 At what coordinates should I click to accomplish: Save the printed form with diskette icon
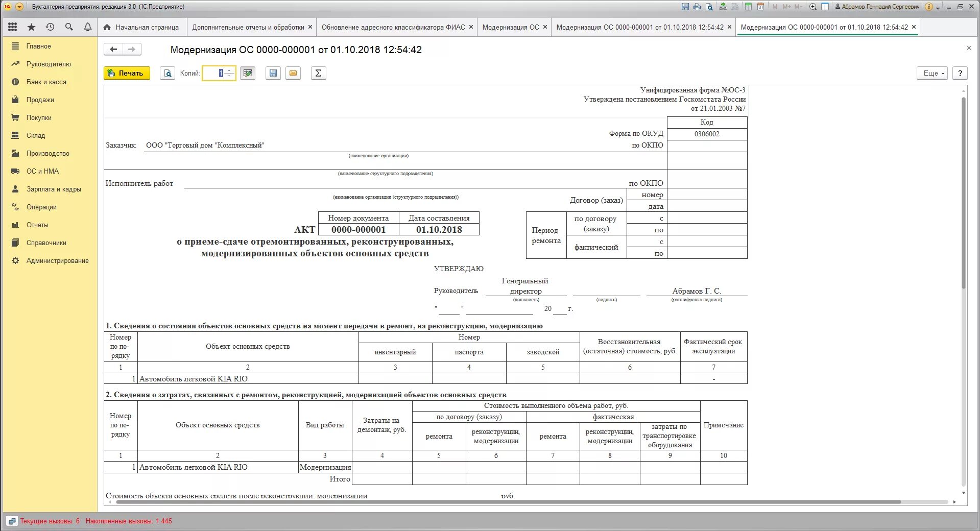[x=273, y=73]
